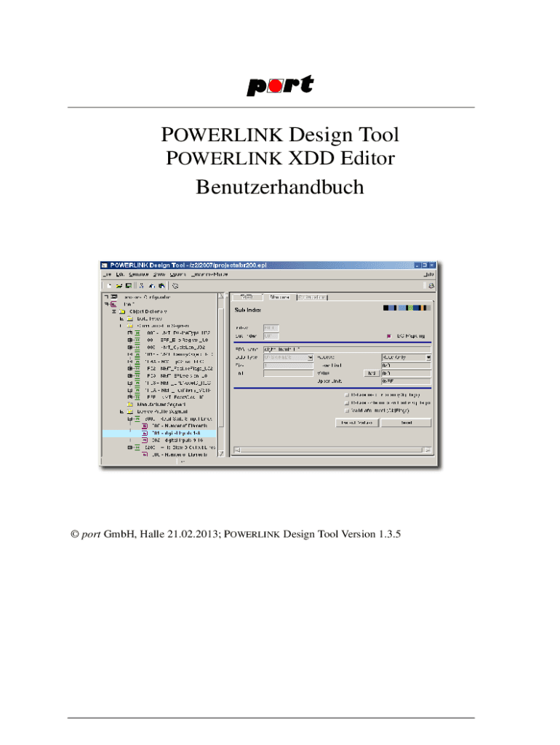
Task: Open the Data Type dropdown
Action: tap(311, 358)
